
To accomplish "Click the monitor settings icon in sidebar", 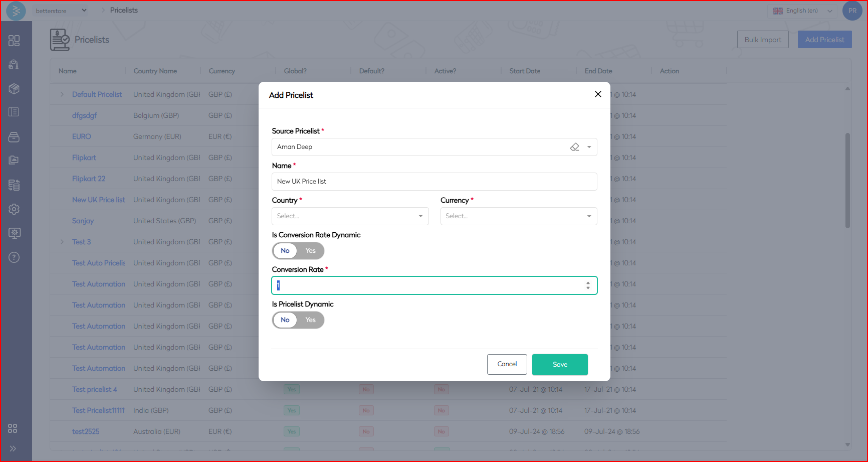I will 14,233.
